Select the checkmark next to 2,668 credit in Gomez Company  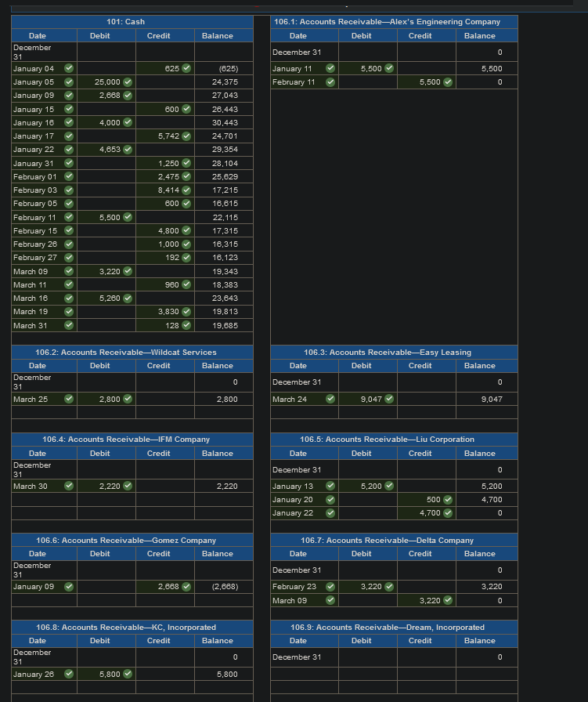tap(186, 587)
